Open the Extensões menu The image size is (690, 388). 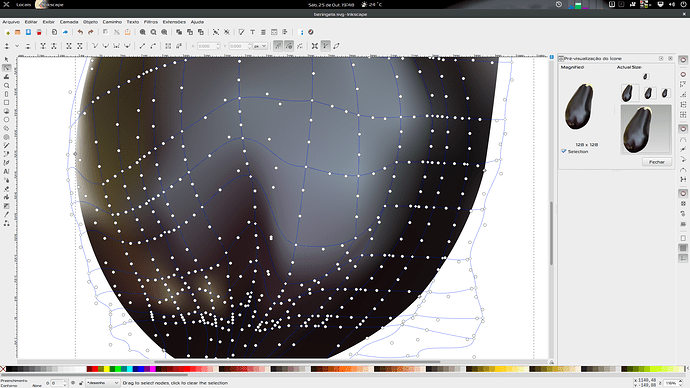[x=174, y=22]
